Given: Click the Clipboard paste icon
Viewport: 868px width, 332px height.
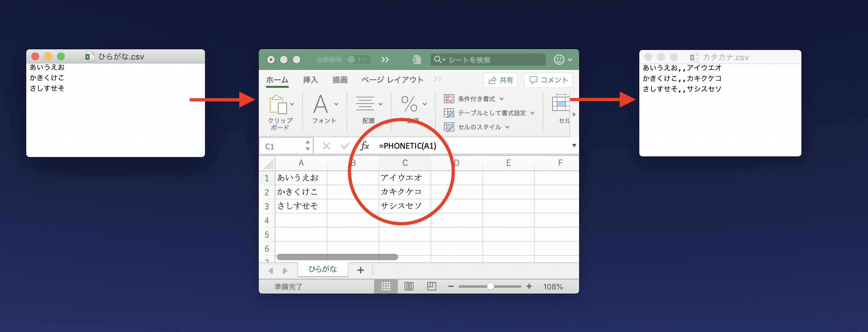Looking at the screenshot, I should tap(278, 105).
